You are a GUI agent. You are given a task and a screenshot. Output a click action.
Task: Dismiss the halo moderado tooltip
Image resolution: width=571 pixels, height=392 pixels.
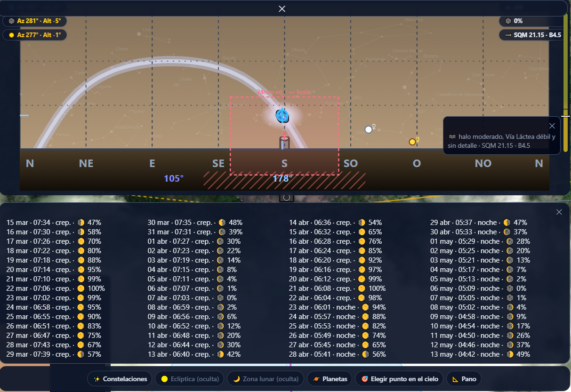pyautogui.click(x=552, y=126)
